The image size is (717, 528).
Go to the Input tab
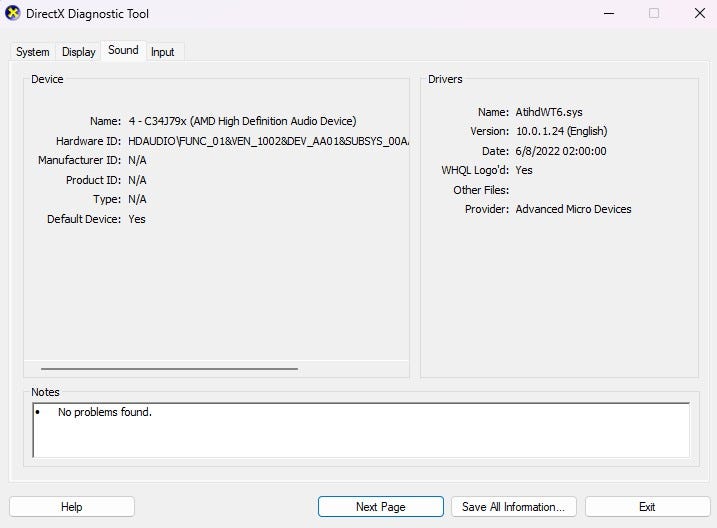point(163,52)
